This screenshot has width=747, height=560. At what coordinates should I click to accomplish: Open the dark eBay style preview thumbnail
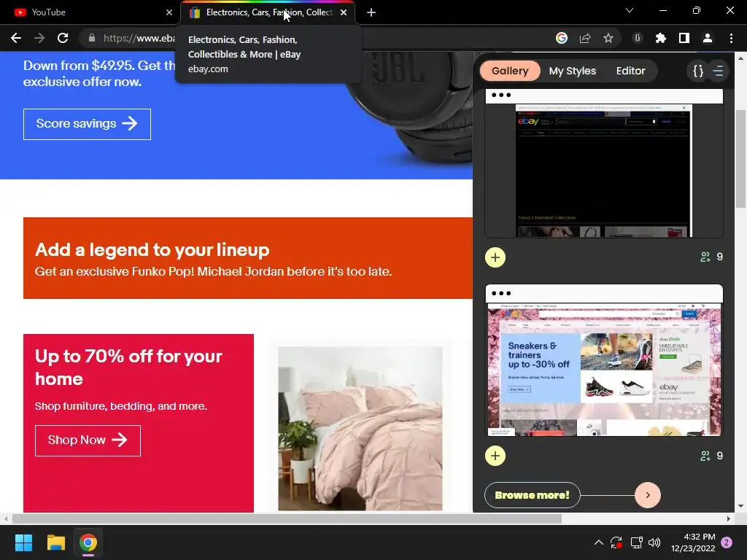click(604, 163)
